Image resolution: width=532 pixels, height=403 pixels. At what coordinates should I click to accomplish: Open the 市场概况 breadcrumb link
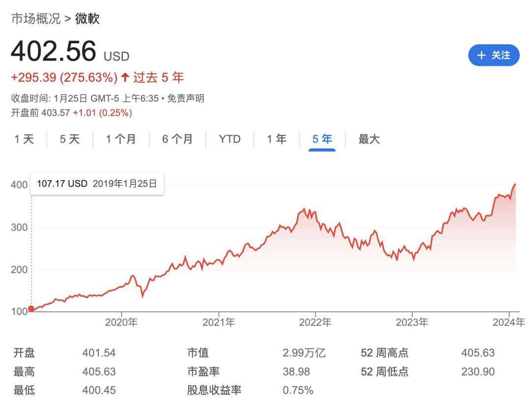coord(35,18)
